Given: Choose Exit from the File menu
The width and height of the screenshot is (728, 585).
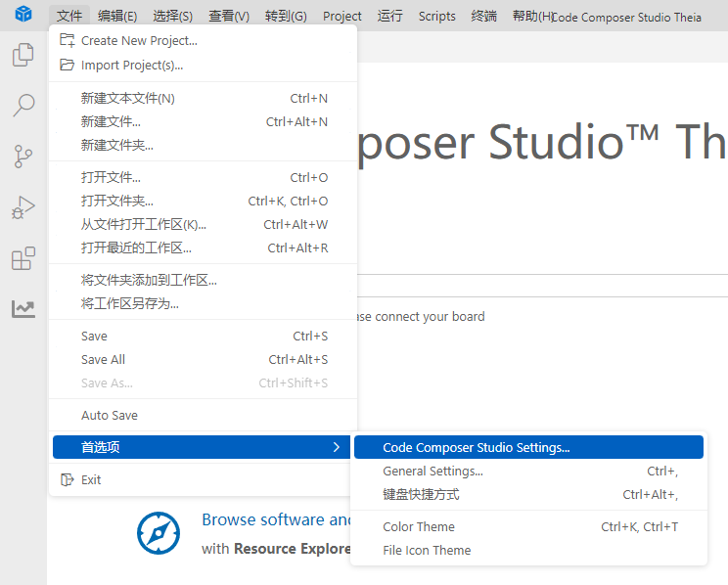Looking at the screenshot, I should 91,480.
